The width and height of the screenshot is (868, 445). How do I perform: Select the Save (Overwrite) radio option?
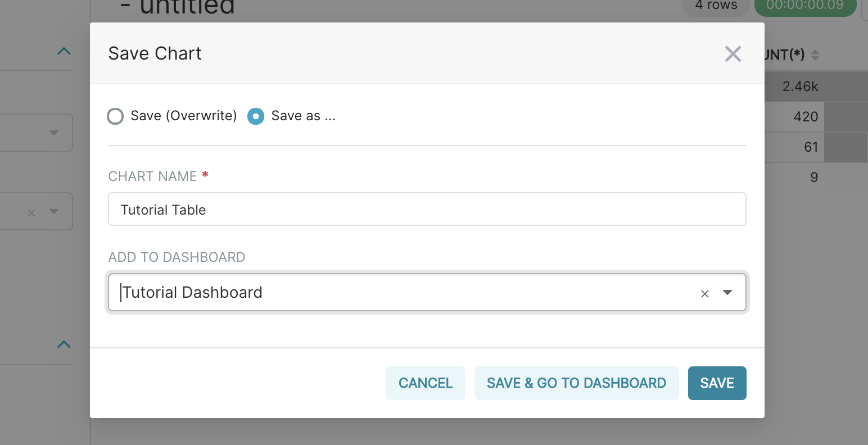[x=116, y=116]
